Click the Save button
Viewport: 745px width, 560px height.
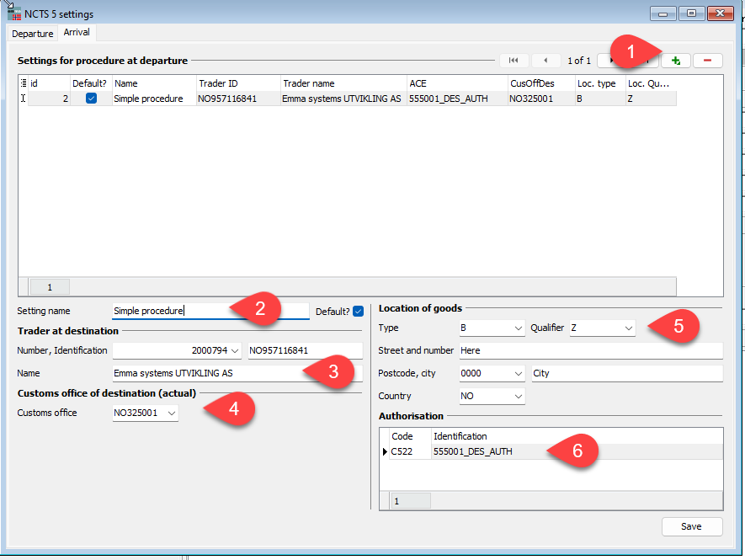point(691,525)
